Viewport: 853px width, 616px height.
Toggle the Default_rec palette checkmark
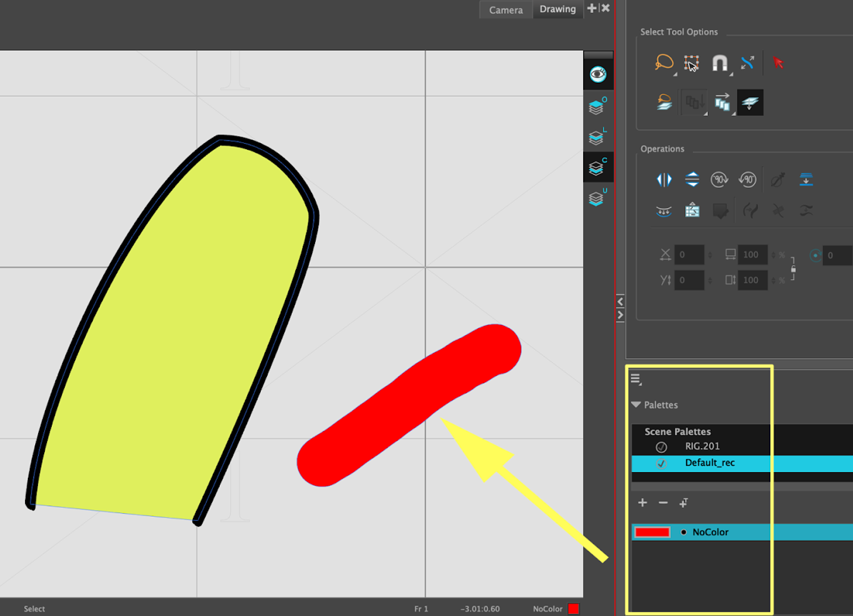661,463
